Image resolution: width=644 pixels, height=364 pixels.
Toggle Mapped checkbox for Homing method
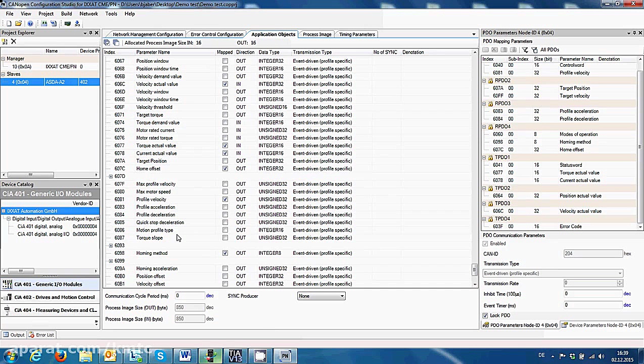click(x=225, y=253)
